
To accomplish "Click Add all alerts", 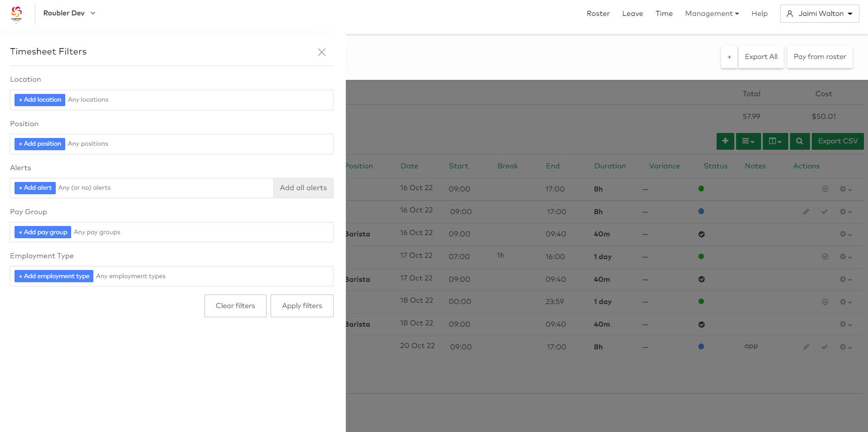I will coord(303,188).
